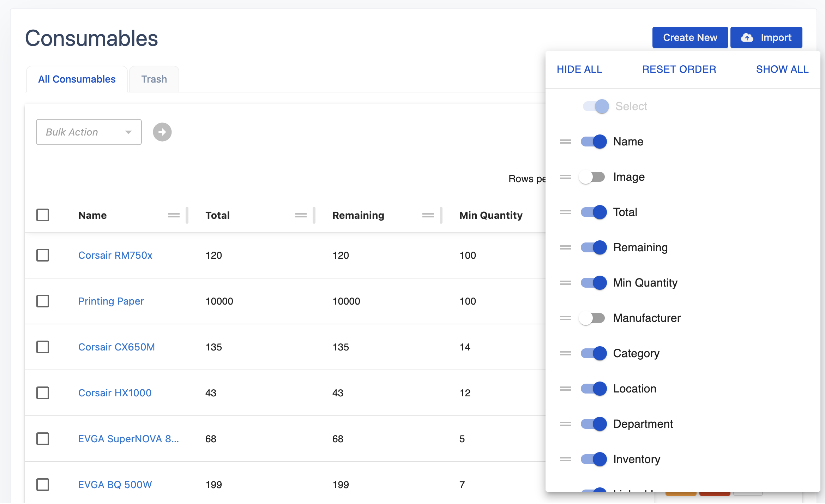Click the Name column resize separator

click(x=187, y=215)
